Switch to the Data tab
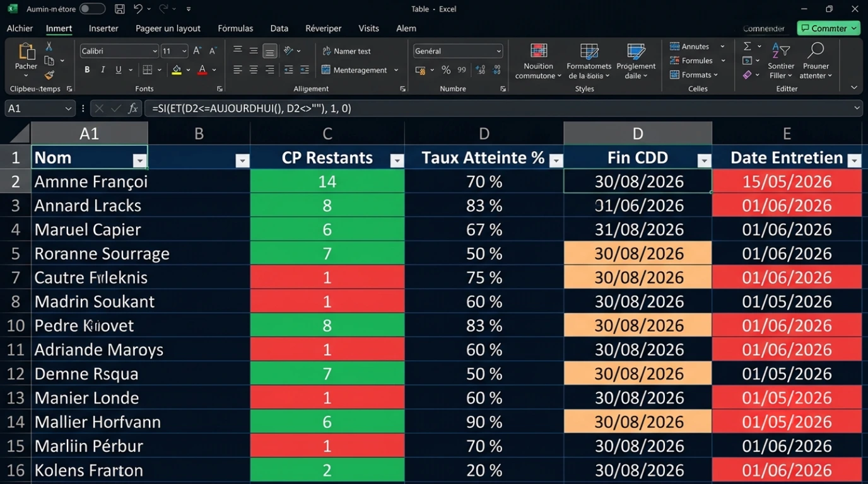 coord(279,28)
